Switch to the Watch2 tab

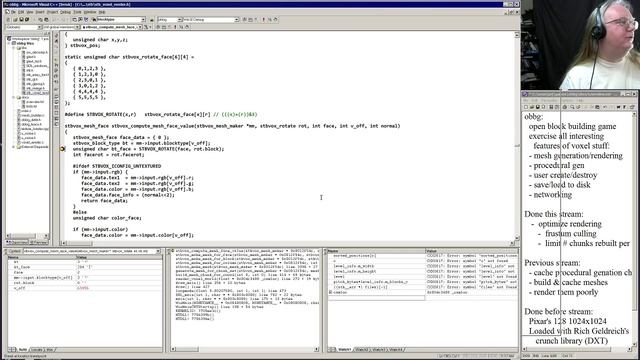coord(361,350)
